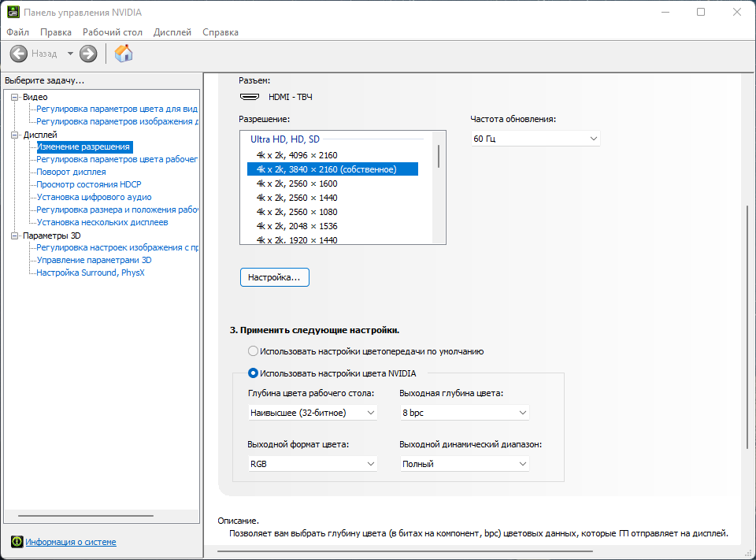This screenshot has width=756, height=560.
Task: Open the Home page icon
Action: (x=124, y=53)
